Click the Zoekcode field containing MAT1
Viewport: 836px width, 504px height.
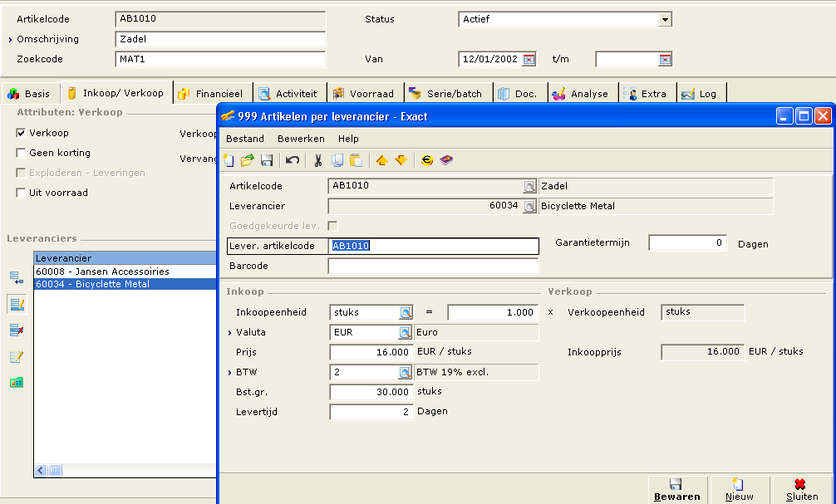(x=220, y=59)
